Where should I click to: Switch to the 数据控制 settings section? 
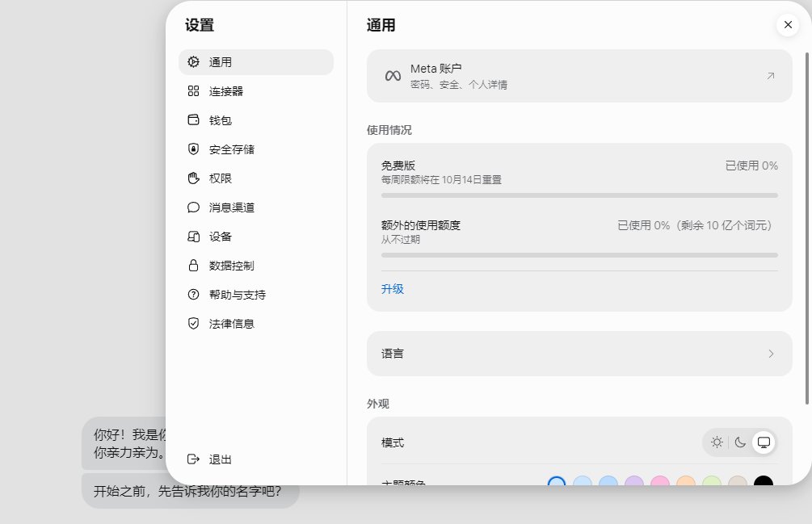256,266
